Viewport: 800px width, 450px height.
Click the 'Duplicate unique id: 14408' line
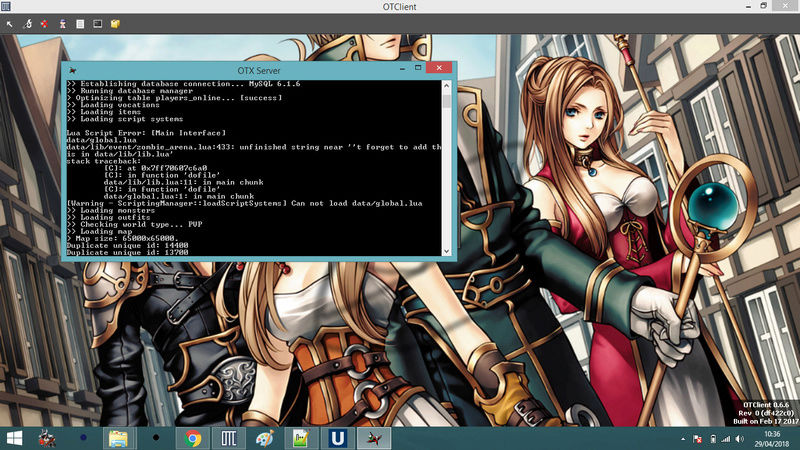click(x=128, y=245)
